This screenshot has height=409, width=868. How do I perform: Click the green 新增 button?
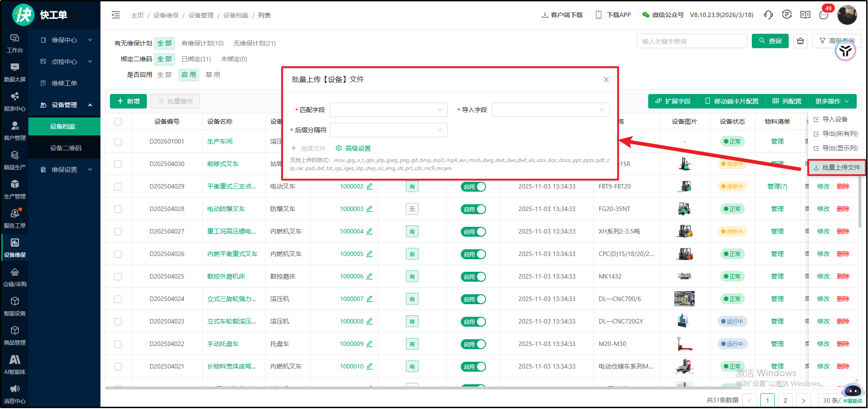128,101
